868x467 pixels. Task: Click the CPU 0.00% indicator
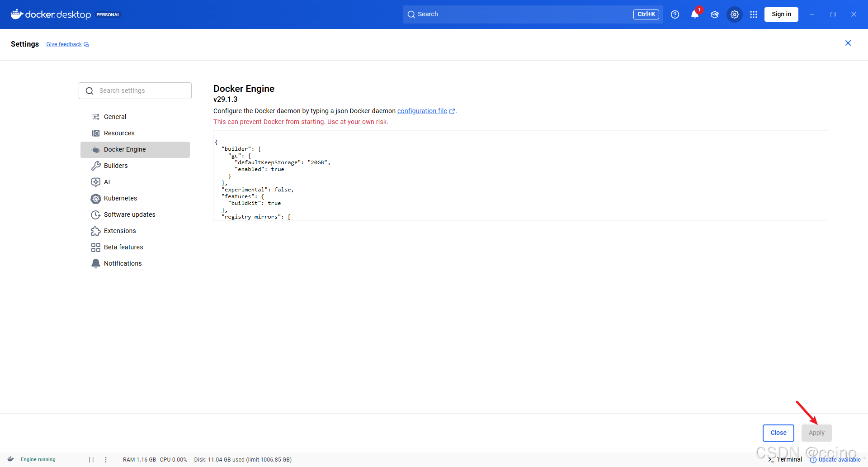(173, 460)
